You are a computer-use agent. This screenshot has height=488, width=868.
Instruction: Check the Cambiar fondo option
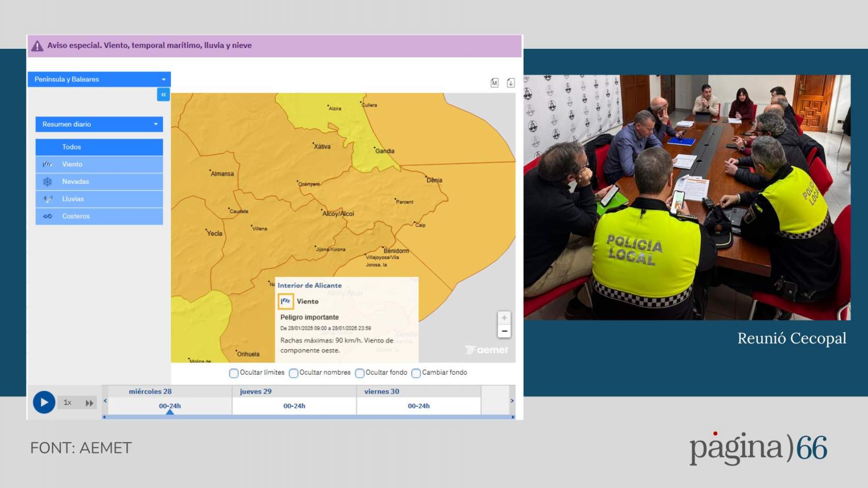416,373
